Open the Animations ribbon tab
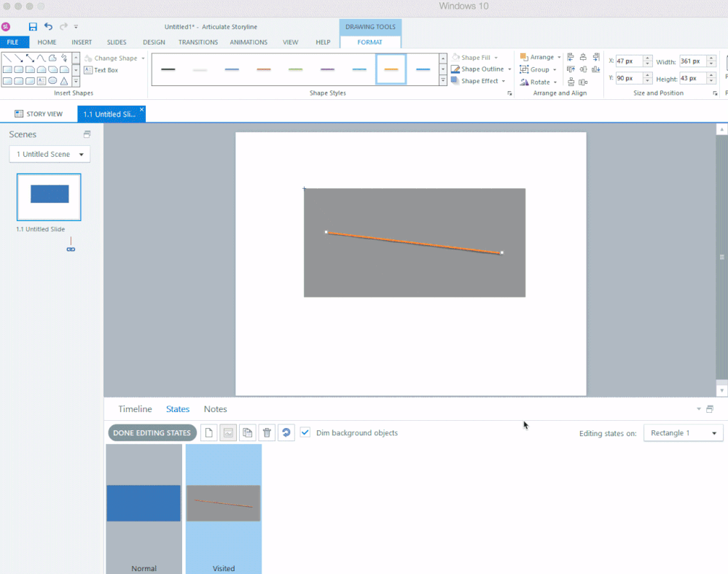Image resolution: width=728 pixels, height=574 pixels. tap(248, 42)
